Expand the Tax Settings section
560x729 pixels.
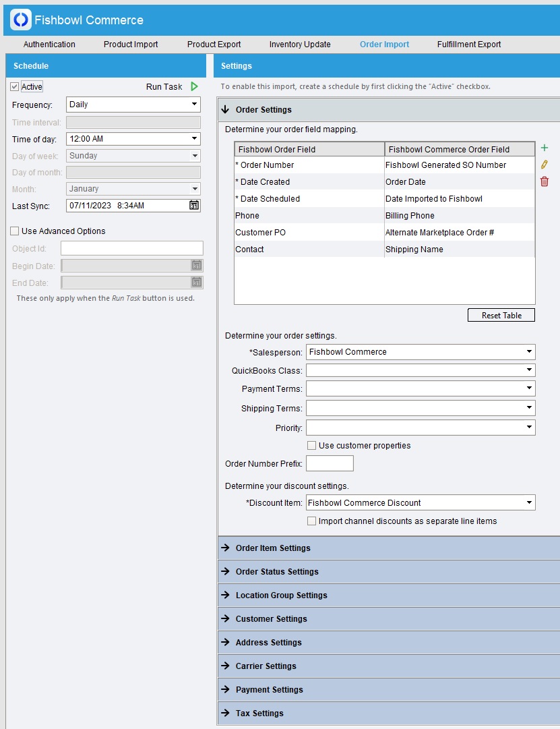point(259,713)
